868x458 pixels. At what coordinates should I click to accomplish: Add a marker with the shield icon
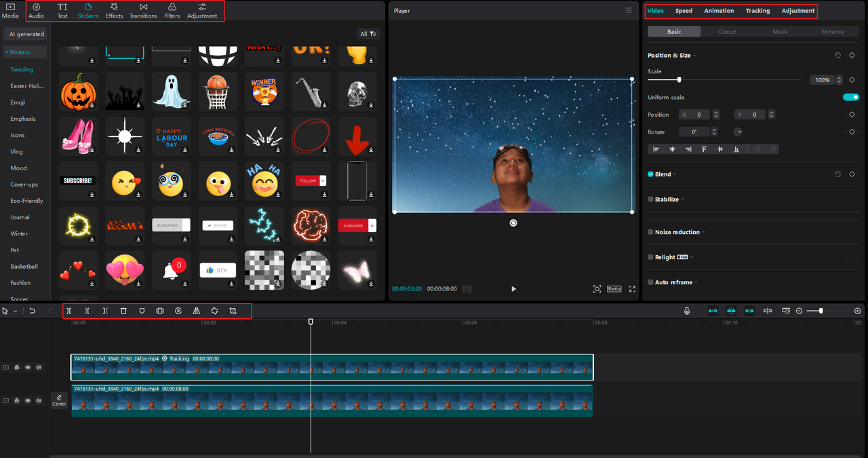point(142,311)
